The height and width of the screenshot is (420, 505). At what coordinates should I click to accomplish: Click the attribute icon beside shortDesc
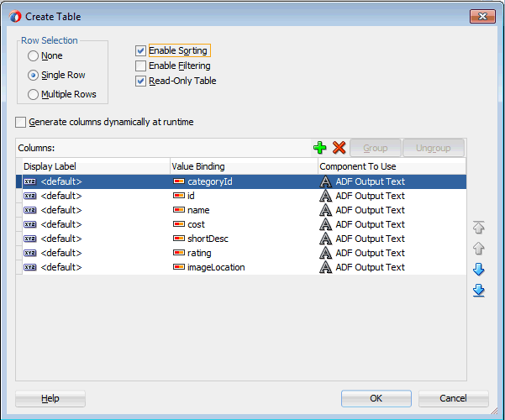click(x=179, y=239)
